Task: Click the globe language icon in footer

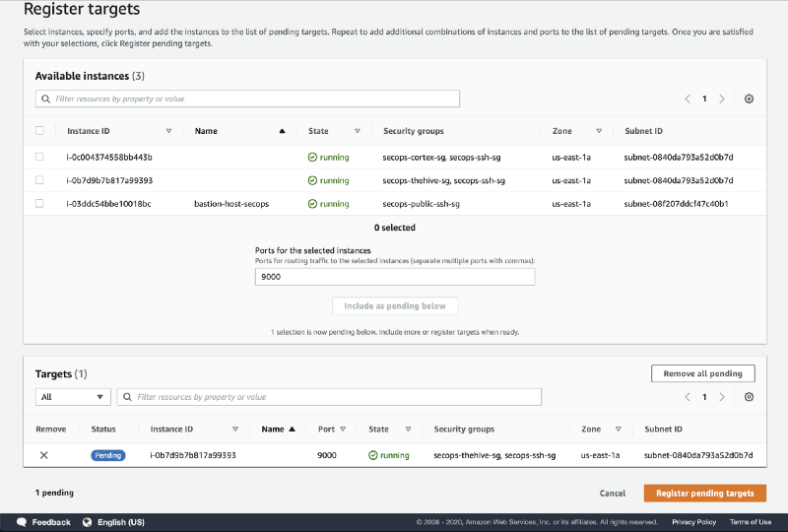Action: pos(87,522)
